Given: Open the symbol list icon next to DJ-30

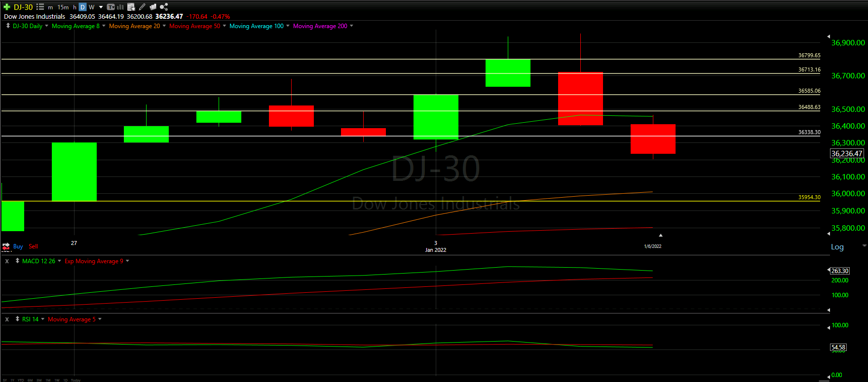Looking at the screenshot, I should 40,7.
